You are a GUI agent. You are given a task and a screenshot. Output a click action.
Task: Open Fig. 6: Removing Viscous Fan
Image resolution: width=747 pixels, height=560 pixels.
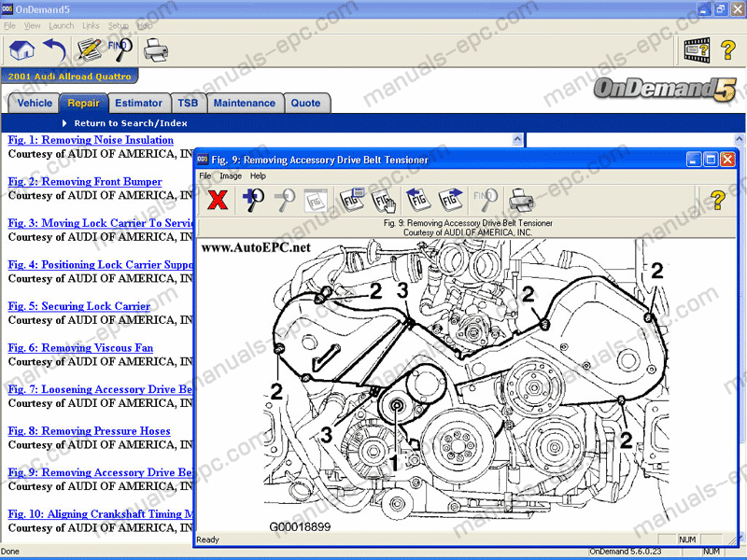pos(80,347)
